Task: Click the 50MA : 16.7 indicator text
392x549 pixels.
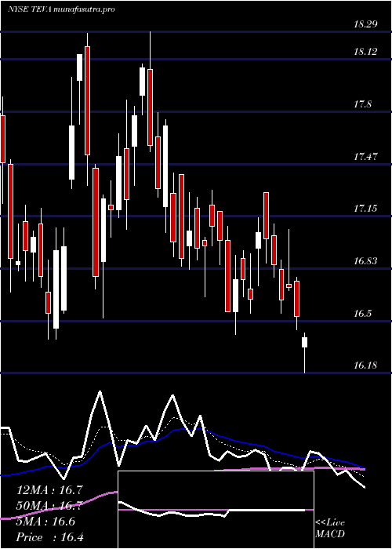Action: (x=50, y=506)
